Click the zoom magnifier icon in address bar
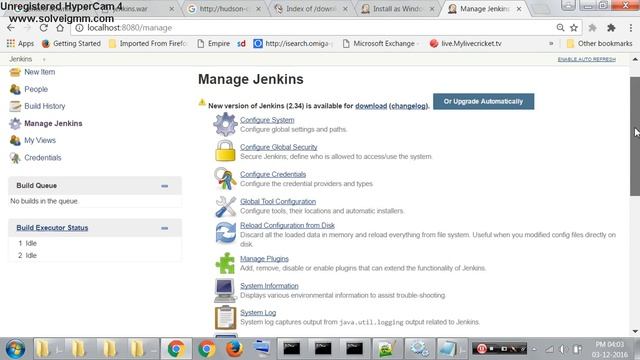 (x=560, y=28)
